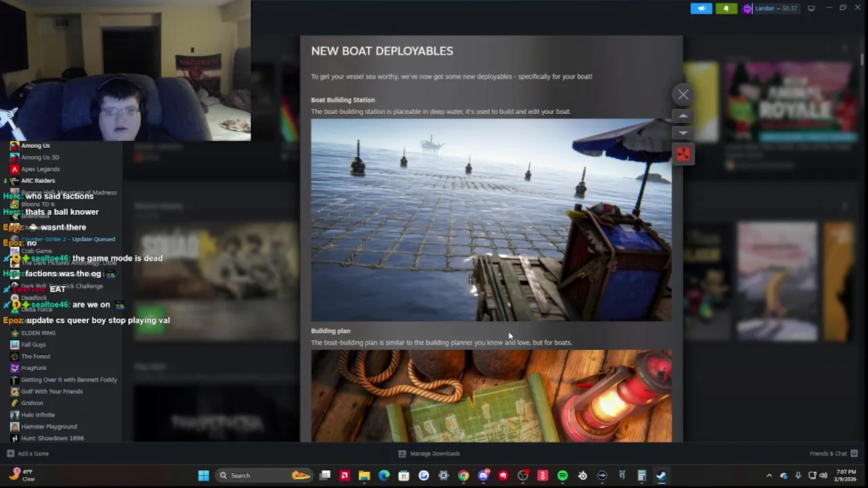Open File Explorer from taskbar
This screenshot has height=488, width=868.
[x=364, y=475]
